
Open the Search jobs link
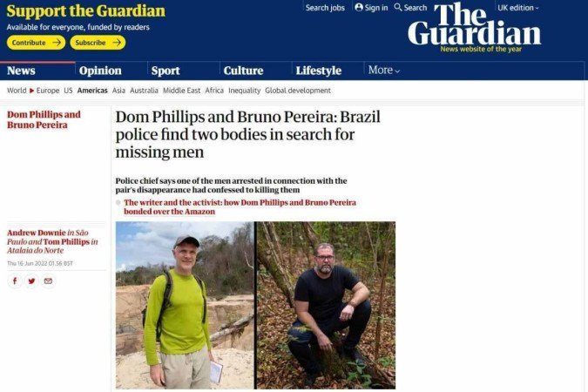coord(325,8)
